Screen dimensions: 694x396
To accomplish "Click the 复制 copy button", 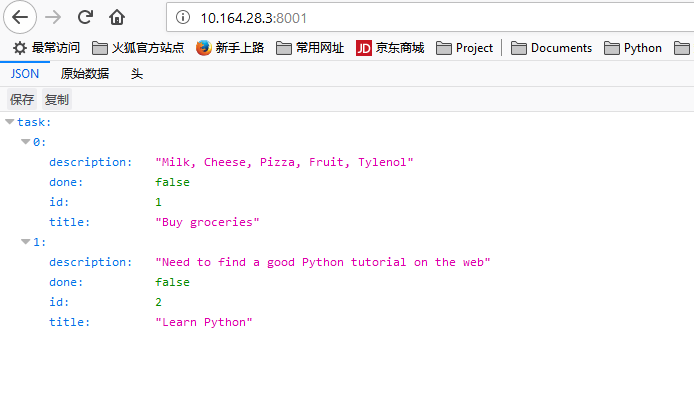I will point(57,100).
